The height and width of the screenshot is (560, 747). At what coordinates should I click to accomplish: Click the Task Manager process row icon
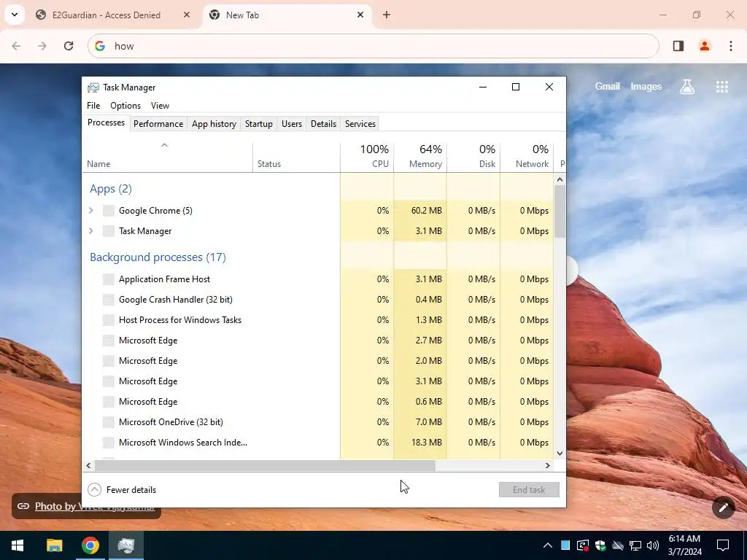[109, 231]
